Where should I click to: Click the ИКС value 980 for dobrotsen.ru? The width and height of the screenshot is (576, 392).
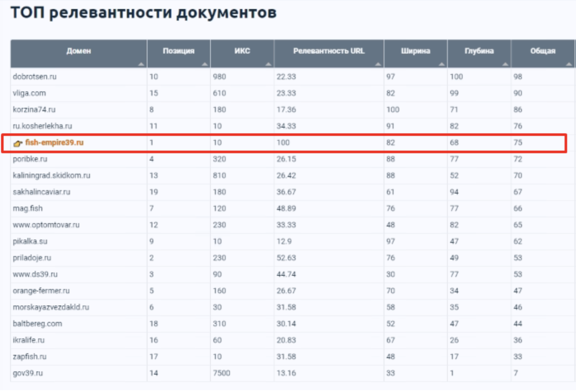(x=219, y=77)
